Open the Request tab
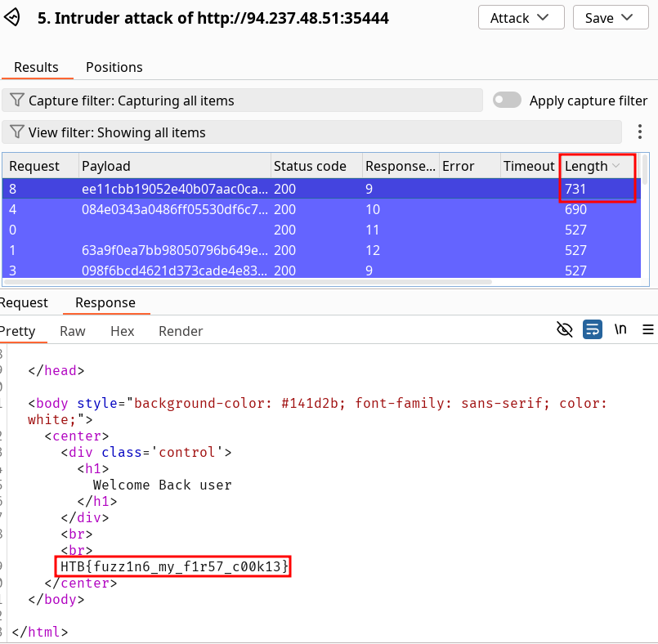This screenshot has height=644, width=658. [24, 302]
